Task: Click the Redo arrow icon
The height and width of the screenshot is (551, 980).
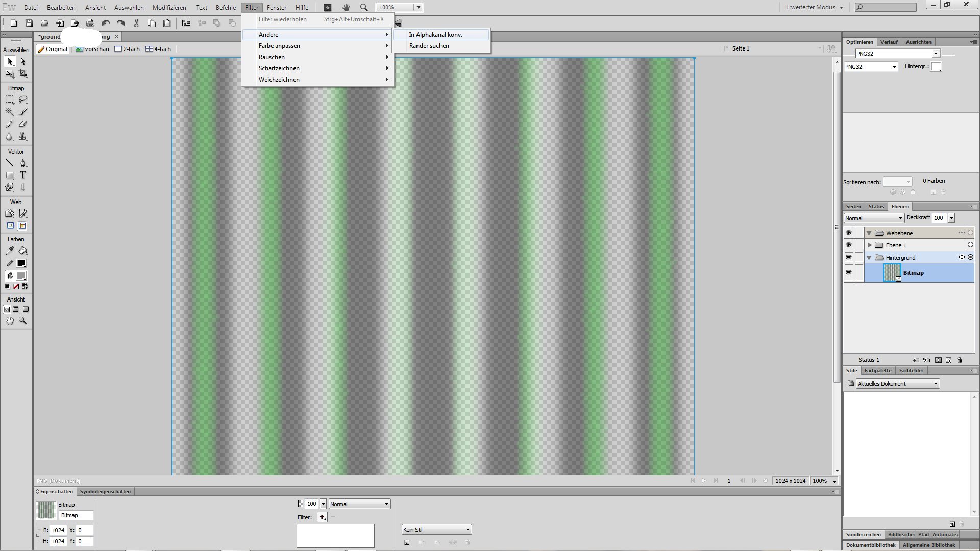Action: (x=121, y=23)
